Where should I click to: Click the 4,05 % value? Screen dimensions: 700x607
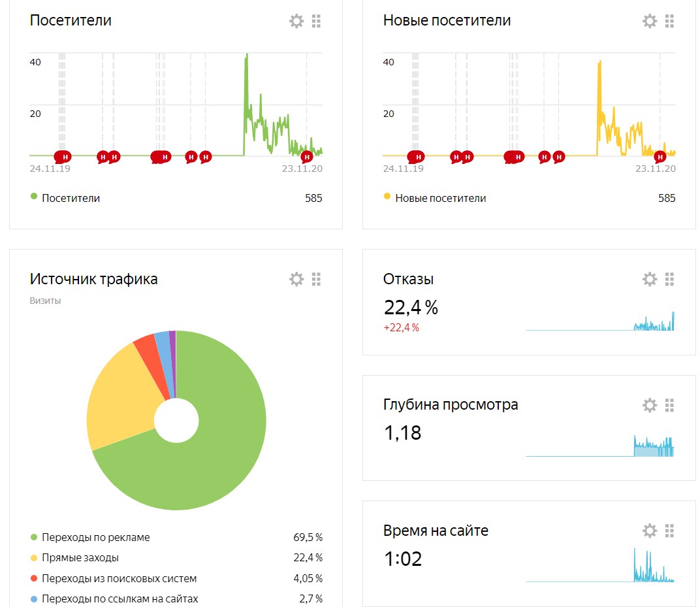[x=308, y=578]
